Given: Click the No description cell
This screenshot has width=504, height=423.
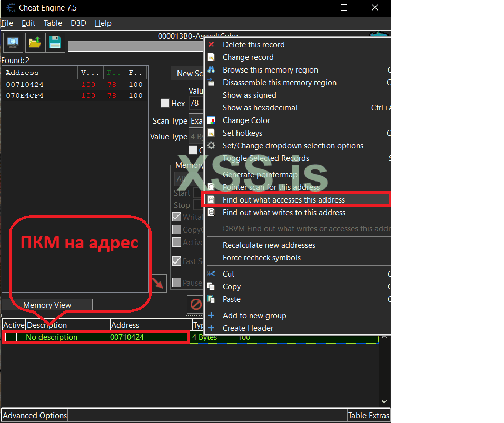Looking at the screenshot, I should click(52, 337).
